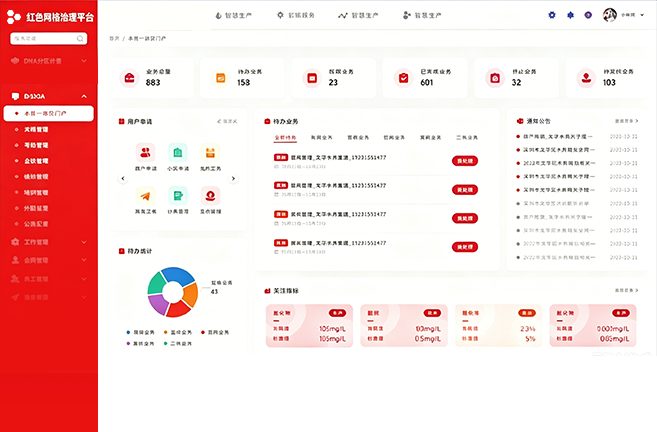Click the clipboard check icon on 601 card
The height and width of the screenshot is (432, 657).
tap(404, 78)
